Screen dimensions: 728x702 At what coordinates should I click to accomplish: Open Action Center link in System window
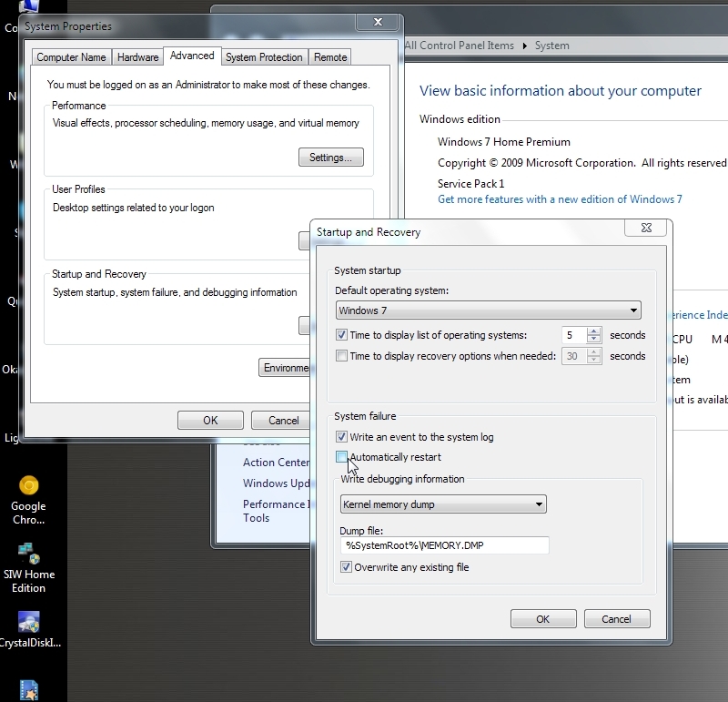tap(276, 463)
